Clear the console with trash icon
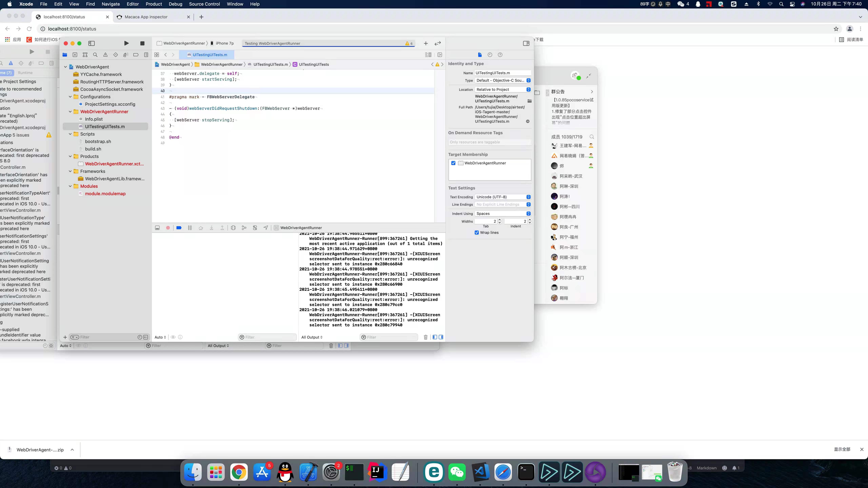The height and width of the screenshot is (488, 868). click(426, 337)
